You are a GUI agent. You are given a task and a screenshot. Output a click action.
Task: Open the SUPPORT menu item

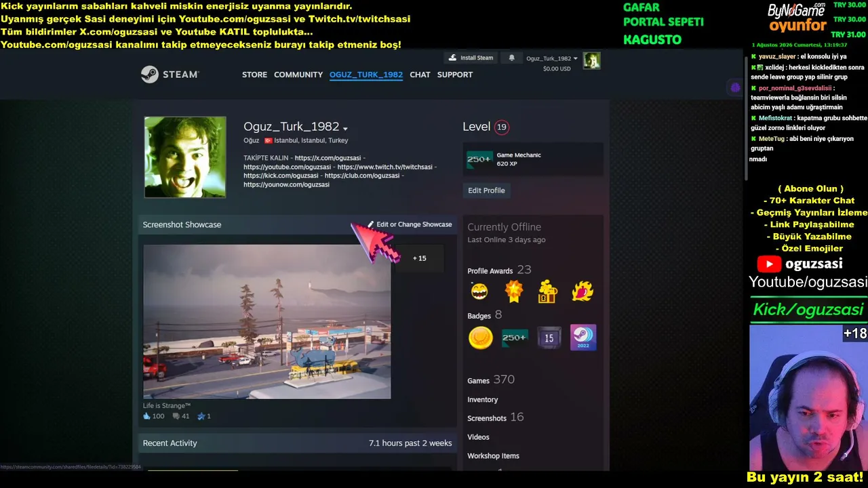(x=455, y=75)
